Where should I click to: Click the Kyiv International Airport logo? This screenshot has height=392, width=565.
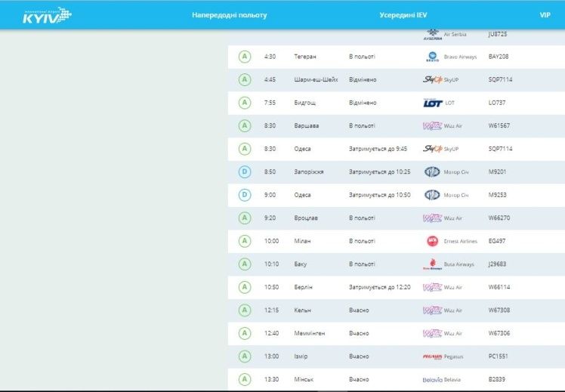click(x=47, y=15)
